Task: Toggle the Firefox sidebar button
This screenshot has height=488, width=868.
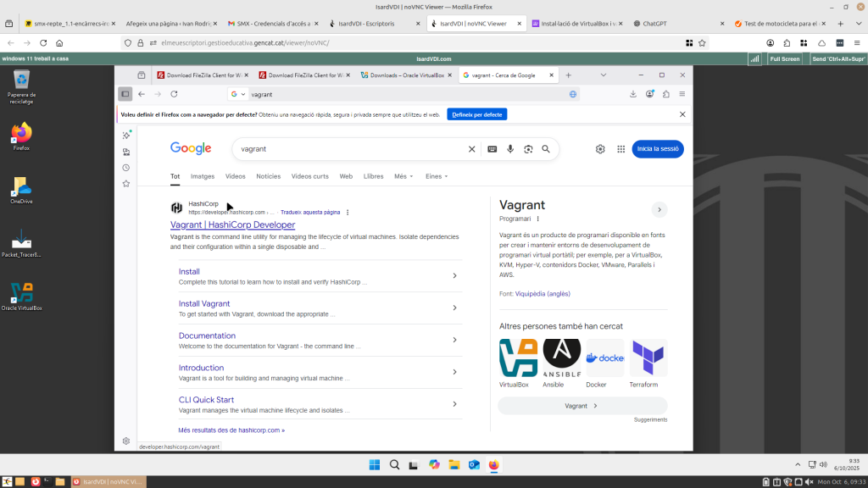Action: pos(125,94)
